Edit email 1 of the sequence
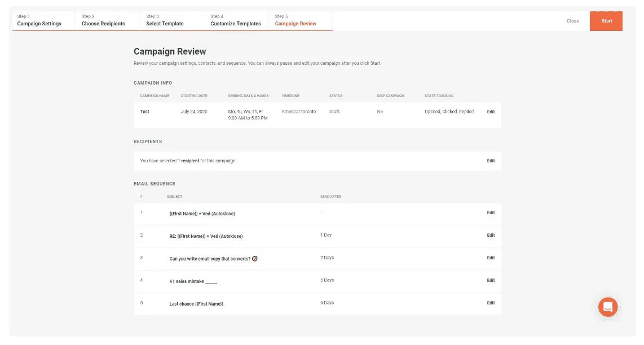Screen dimensions: 644x345 pos(490,213)
